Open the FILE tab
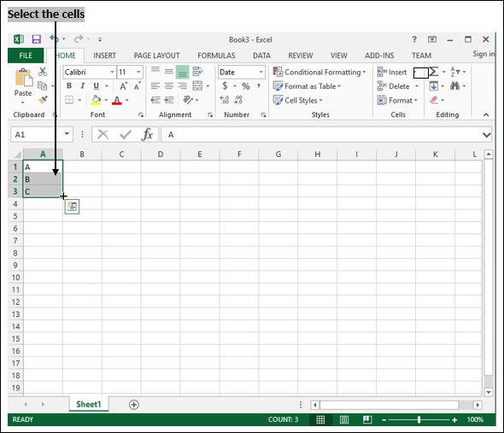This screenshot has height=433, width=504. click(x=26, y=56)
